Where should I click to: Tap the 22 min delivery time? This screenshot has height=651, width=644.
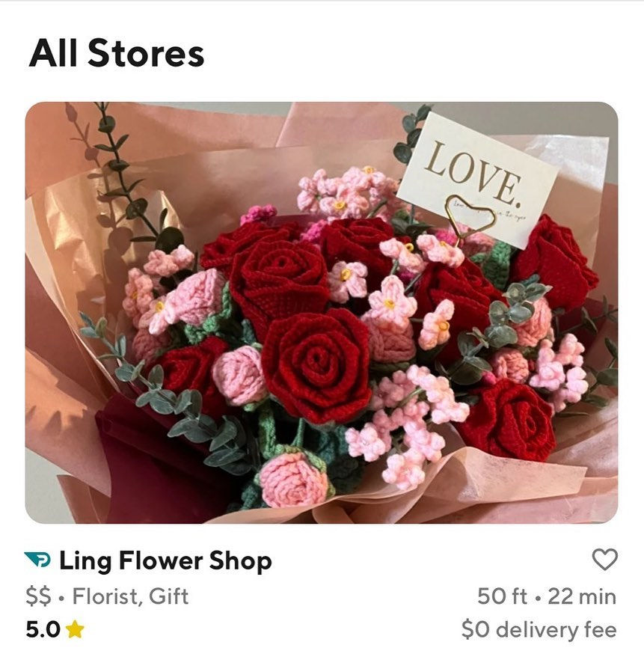[582, 596]
